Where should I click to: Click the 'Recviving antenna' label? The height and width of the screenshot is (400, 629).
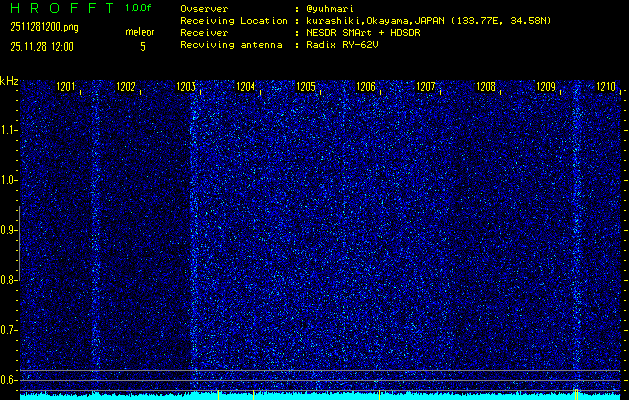coord(231,45)
